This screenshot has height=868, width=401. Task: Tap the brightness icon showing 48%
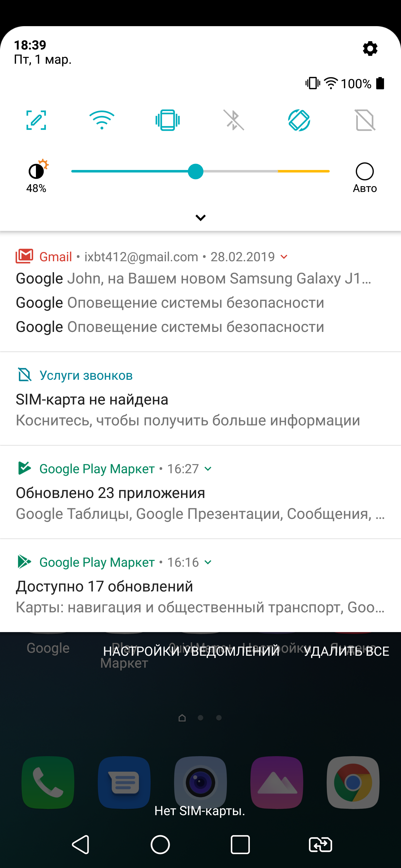(36, 171)
